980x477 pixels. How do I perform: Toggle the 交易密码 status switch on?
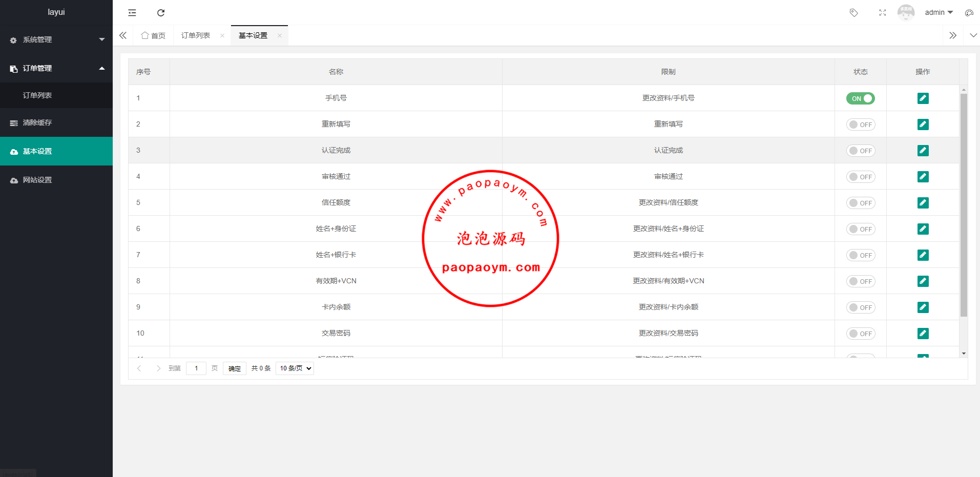861,334
